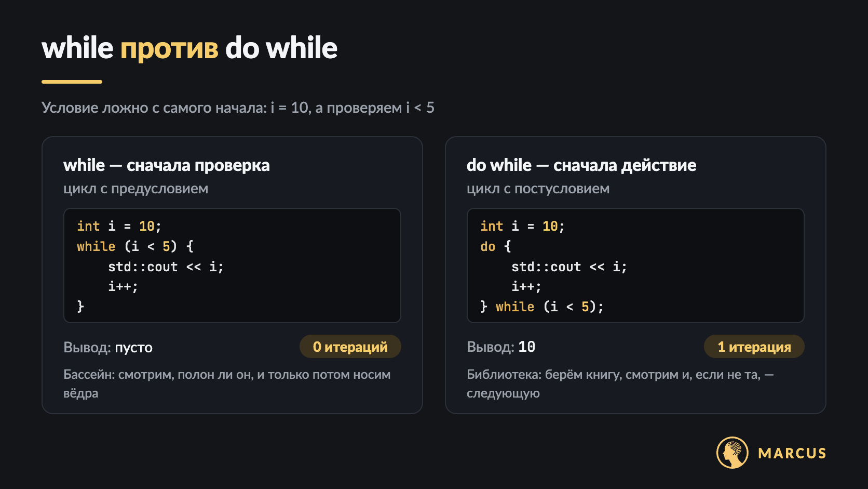Click the pool analogy text starting "Бассейн"
The height and width of the screenshot is (489, 868).
pos(227,384)
